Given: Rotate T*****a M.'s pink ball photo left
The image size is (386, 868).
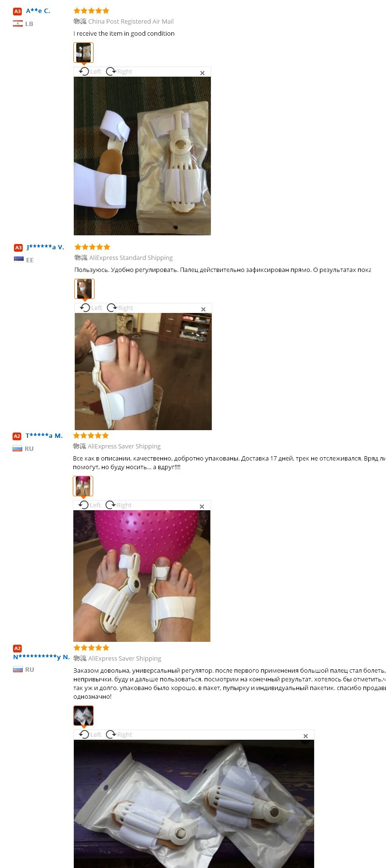Looking at the screenshot, I should tap(90, 505).
